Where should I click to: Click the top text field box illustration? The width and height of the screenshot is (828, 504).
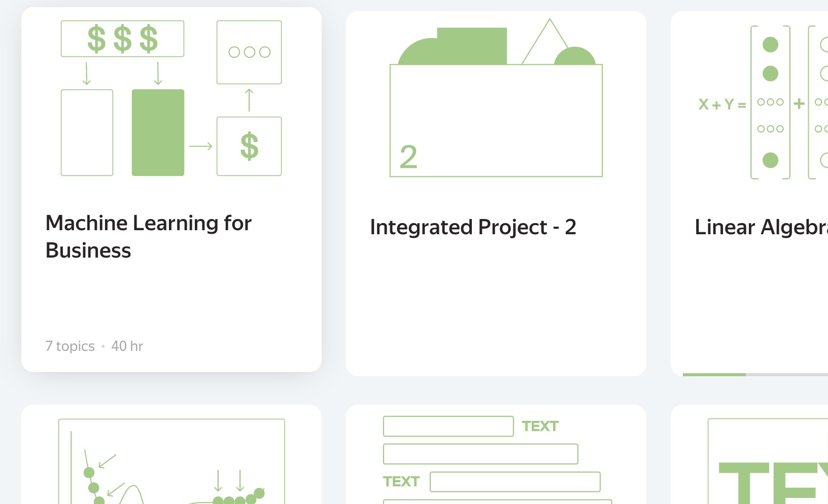point(448,426)
